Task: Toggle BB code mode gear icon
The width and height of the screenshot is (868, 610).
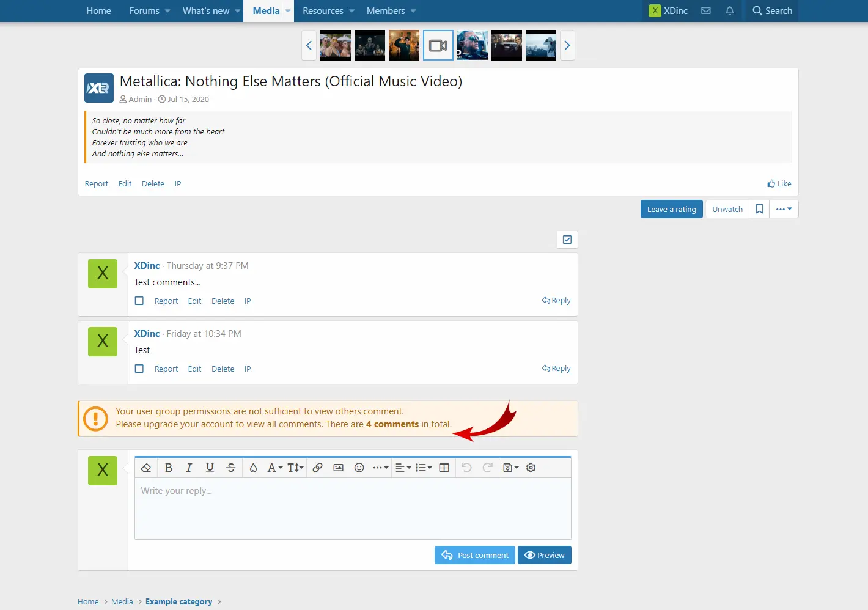Action: tap(531, 468)
